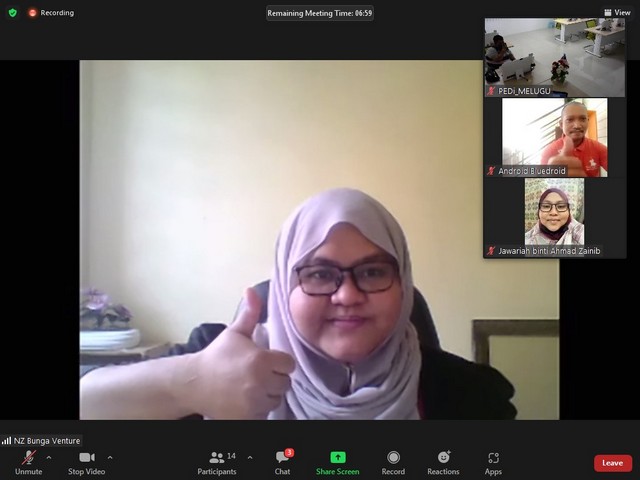Image resolution: width=640 pixels, height=480 pixels.
Task: Open the Chat panel
Action: click(x=283, y=462)
